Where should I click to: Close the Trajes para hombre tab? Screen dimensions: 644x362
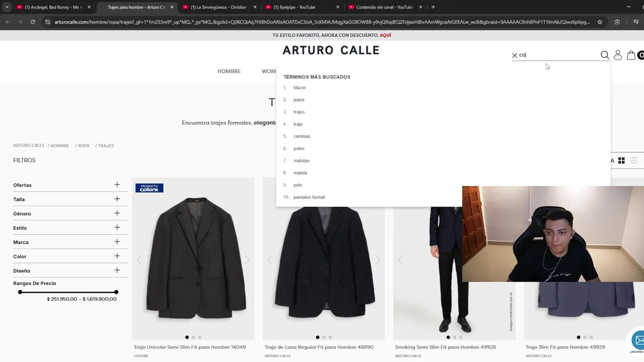click(172, 7)
